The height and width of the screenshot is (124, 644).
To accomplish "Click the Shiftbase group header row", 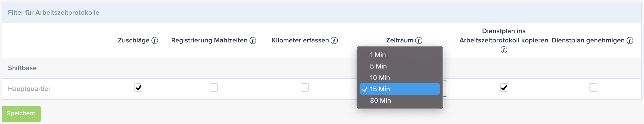I will click(x=322, y=68).
